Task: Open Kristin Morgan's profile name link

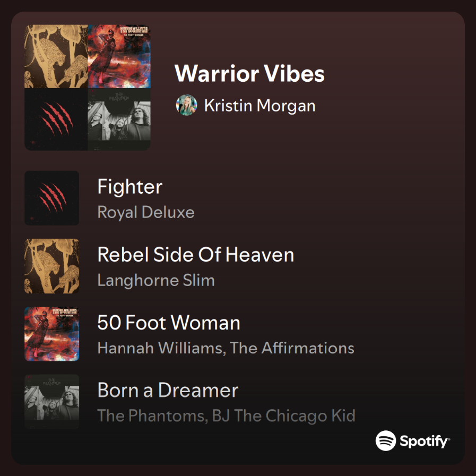Action: coord(260,106)
